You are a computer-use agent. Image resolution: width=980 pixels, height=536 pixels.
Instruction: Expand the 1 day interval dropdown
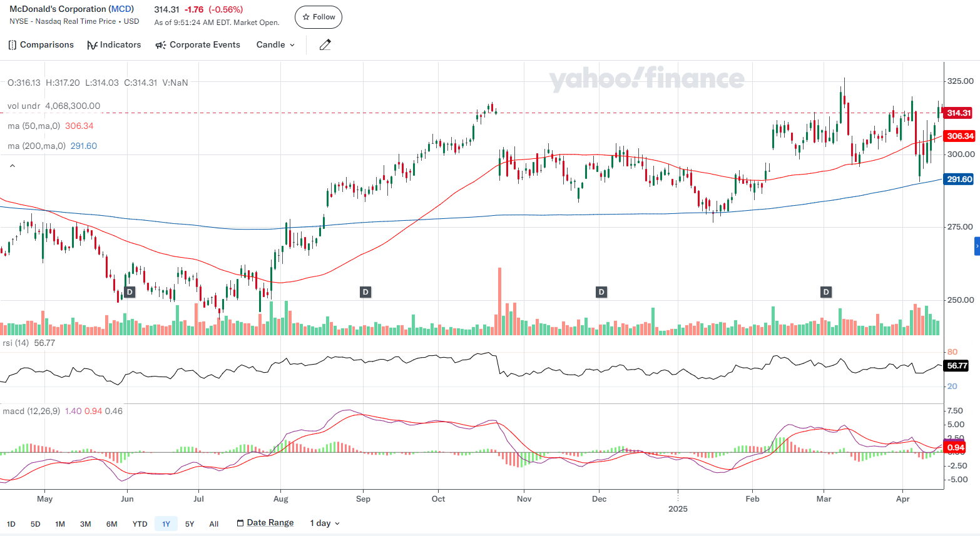(x=325, y=523)
